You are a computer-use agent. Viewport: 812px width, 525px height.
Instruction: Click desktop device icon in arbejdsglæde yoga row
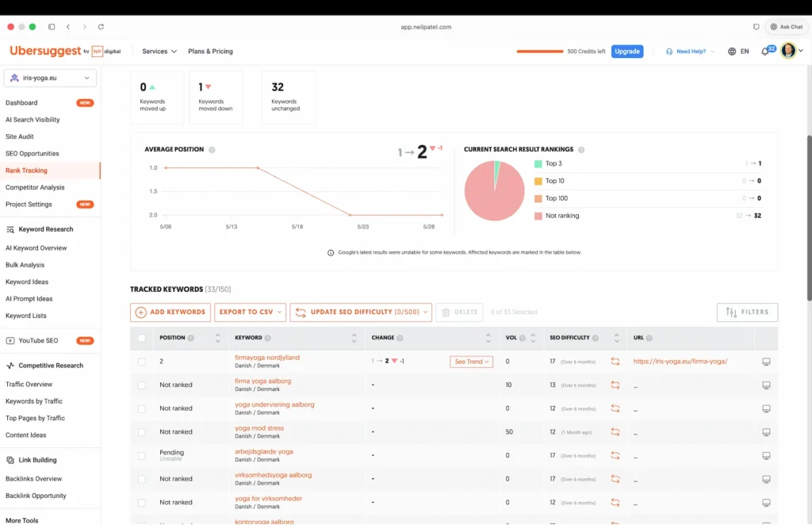point(767,456)
